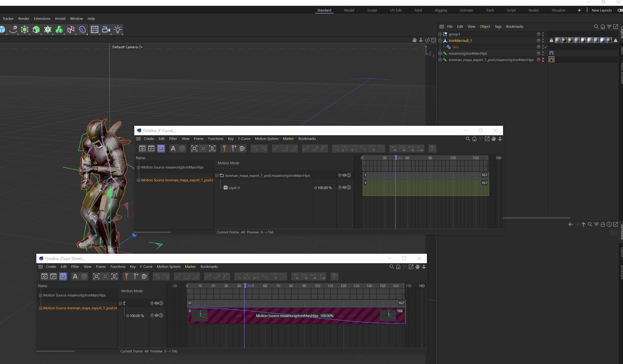Collapse ironman_maya_export_T_post folder in Motion Mode
Viewport: 623px width, 364px height.
[x=217, y=176]
